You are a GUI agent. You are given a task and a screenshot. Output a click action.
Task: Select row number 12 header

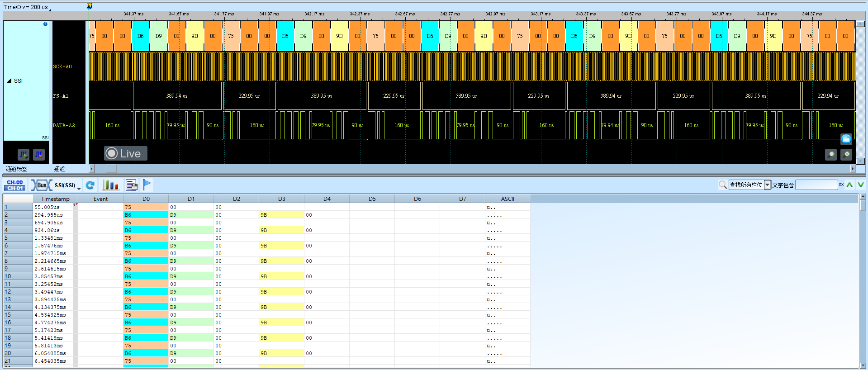[18, 292]
